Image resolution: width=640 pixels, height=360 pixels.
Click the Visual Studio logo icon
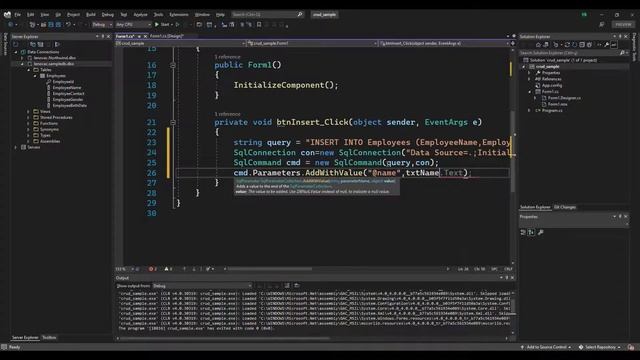point(7,15)
